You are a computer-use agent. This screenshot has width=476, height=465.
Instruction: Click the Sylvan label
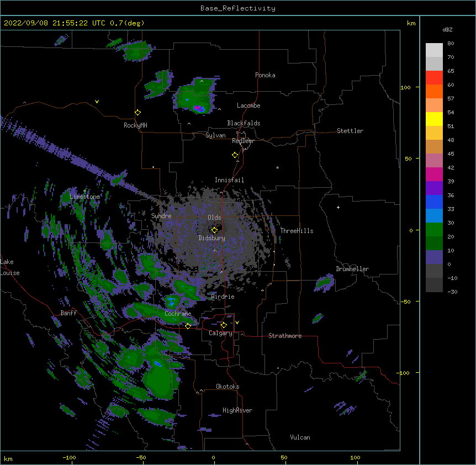click(x=215, y=135)
